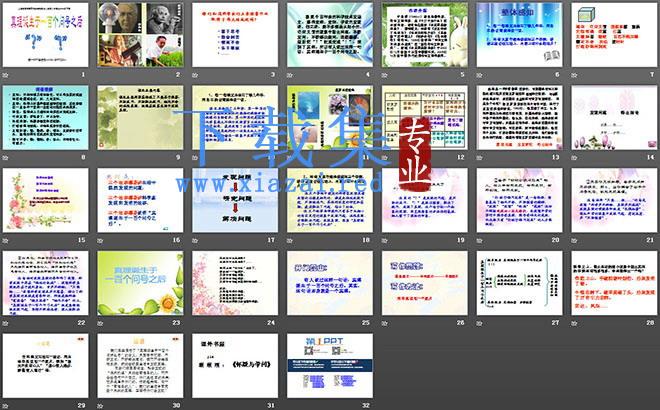Select slide 20 thumbnail

(519, 200)
